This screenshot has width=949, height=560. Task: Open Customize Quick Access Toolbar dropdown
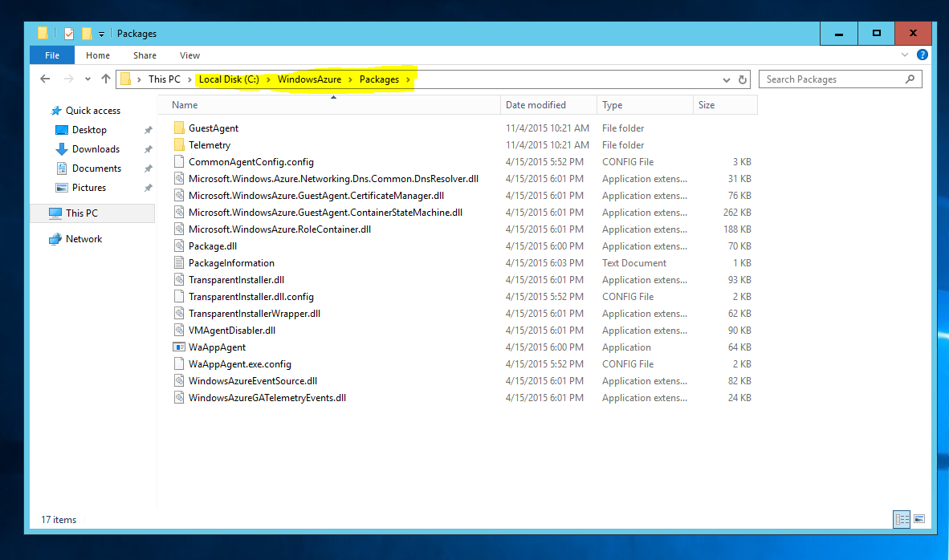pos(102,34)
